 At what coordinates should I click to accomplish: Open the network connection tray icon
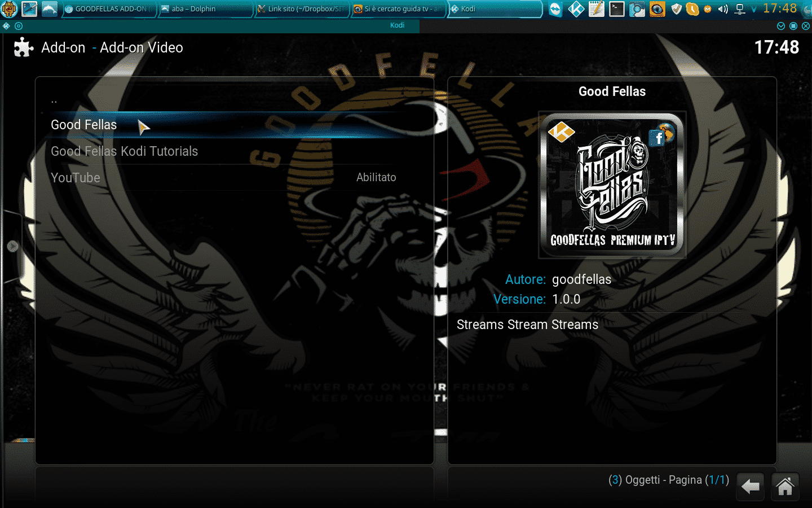pyautogui.click(x=740, y=9)
